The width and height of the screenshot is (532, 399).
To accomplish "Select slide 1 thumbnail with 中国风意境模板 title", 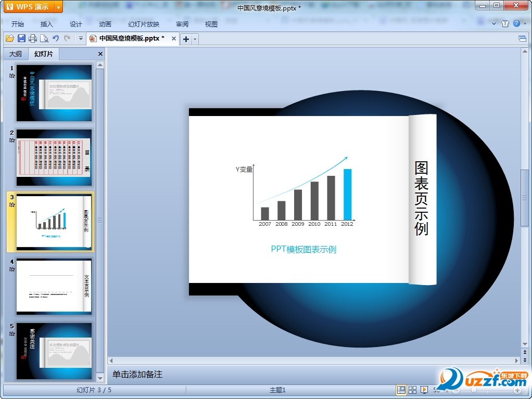I will [54, 93].
